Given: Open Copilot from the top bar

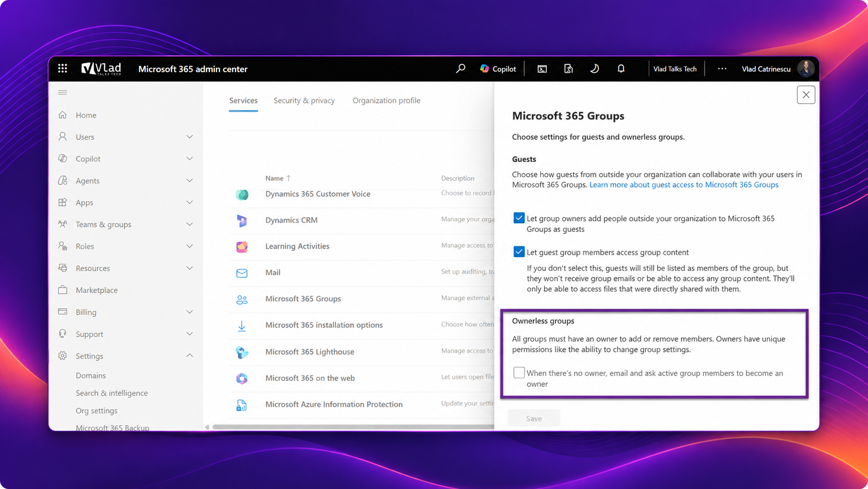Looking at the screenshot, I should [x=498, y=69].
